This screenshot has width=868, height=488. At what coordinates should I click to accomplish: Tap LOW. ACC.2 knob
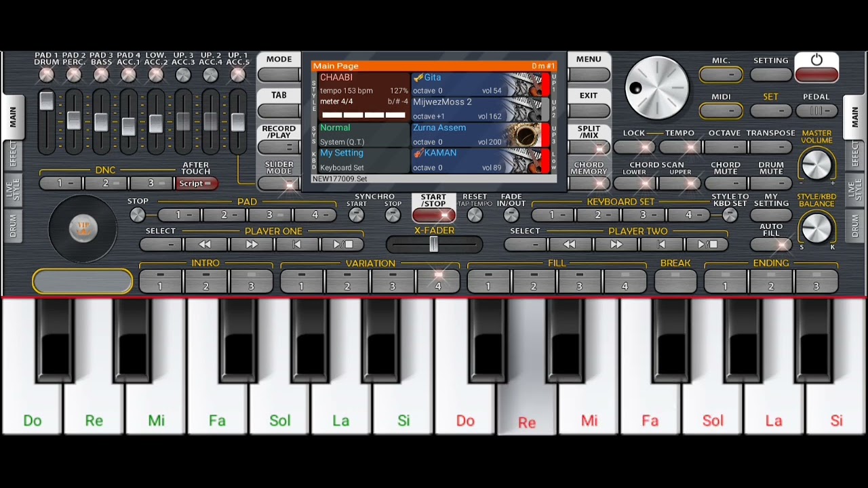pyautogui.click(x=156, y=75)
